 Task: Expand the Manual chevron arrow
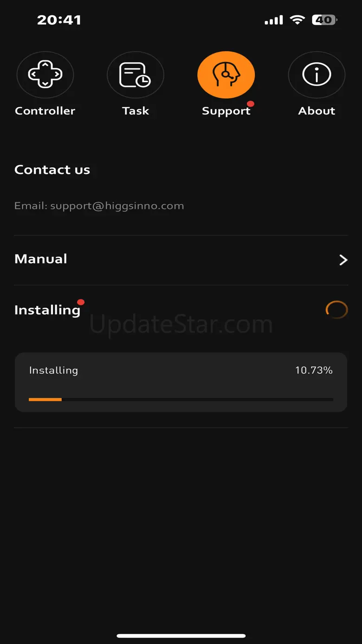343,260
